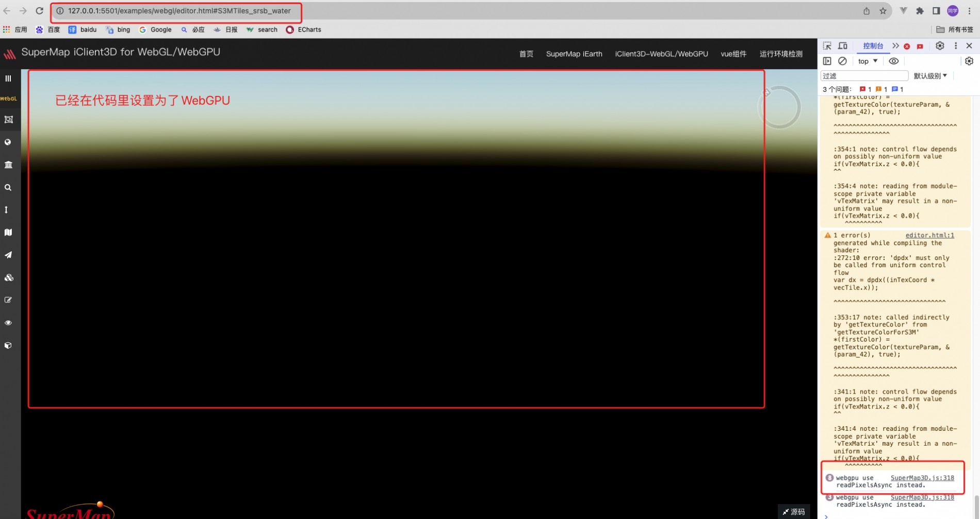The image size is (980, 519).
Task: Open the 运行环境检测 navigation item
Action: coord(781,54)
